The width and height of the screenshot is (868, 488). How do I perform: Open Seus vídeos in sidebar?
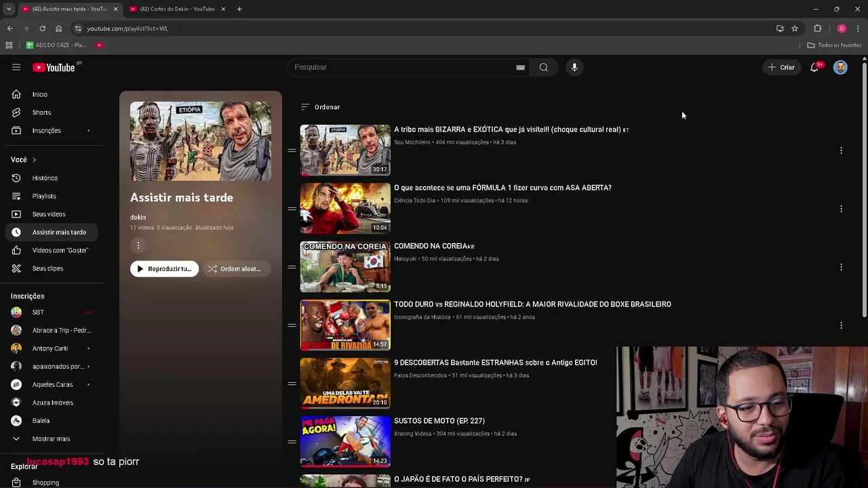click(52, 214)
